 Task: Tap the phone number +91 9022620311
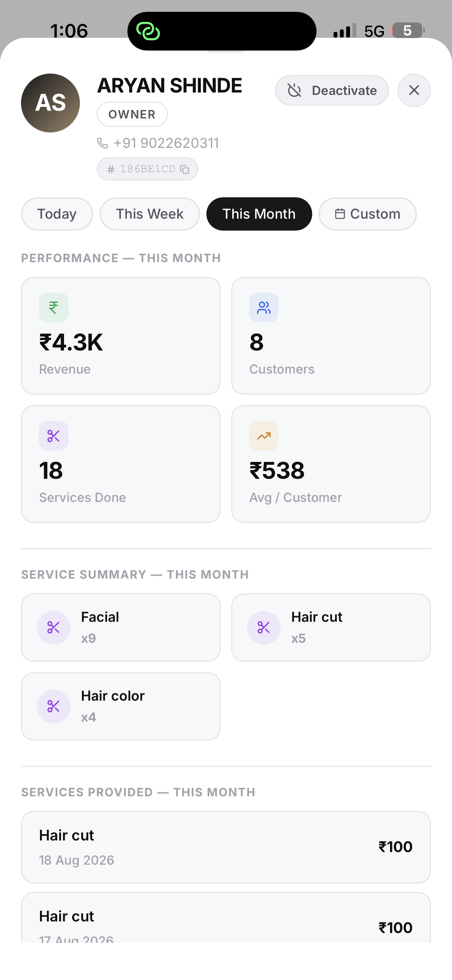click(166, 143)
